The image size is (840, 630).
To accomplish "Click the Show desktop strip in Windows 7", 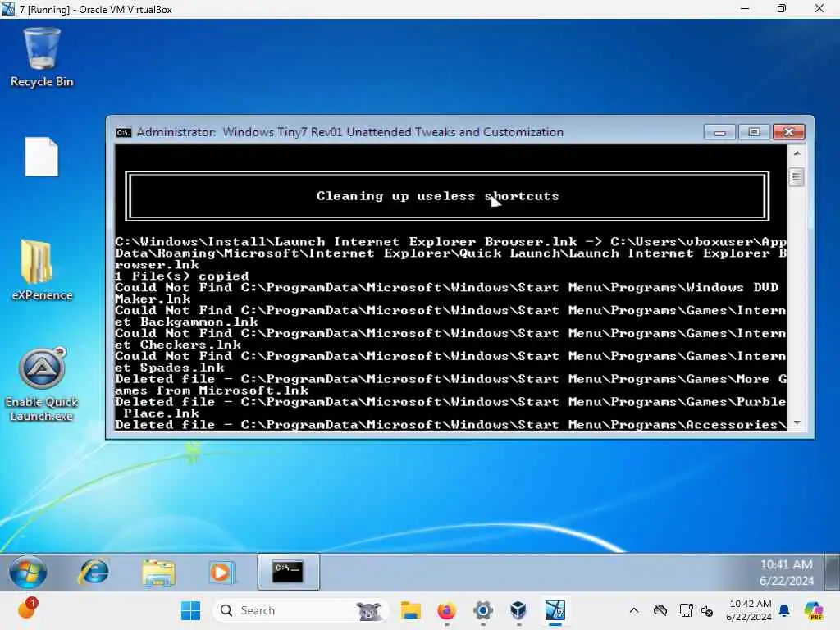I will coord(833,572).
